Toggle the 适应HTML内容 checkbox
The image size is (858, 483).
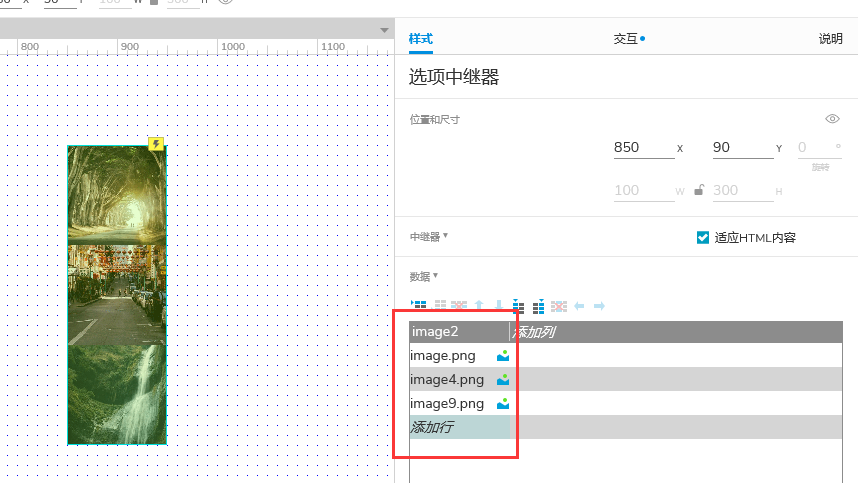703,237
